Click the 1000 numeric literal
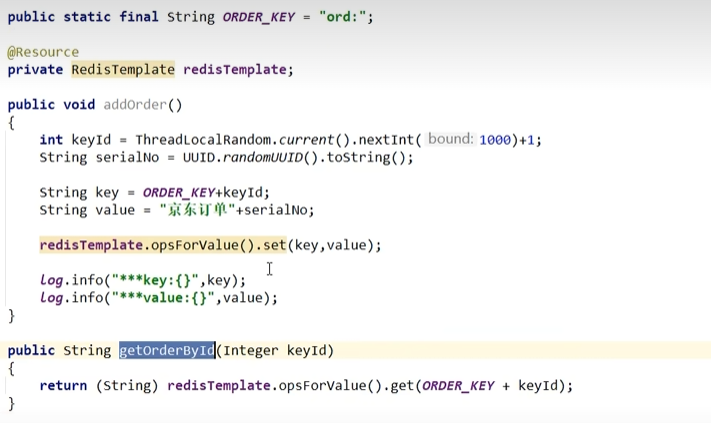 pyautogui.click(x=495, y=140)
